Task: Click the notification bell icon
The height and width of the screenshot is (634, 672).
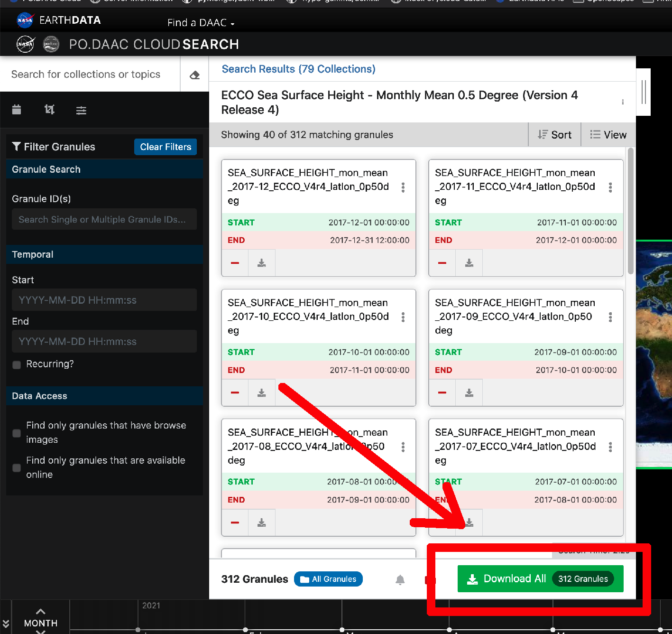Action: coord(400,579)
